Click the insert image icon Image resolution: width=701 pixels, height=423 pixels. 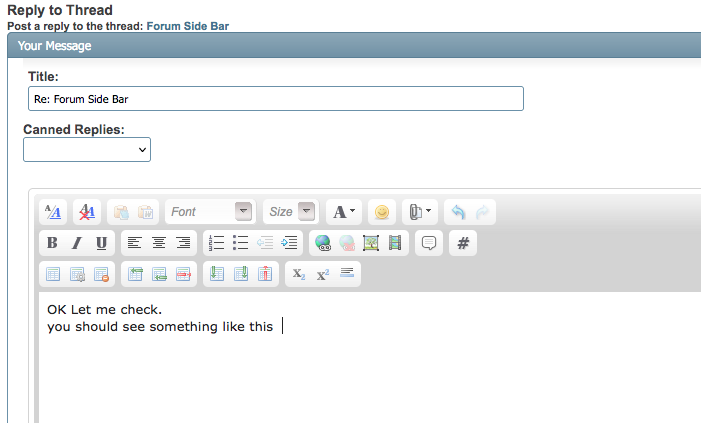(371, 243)
